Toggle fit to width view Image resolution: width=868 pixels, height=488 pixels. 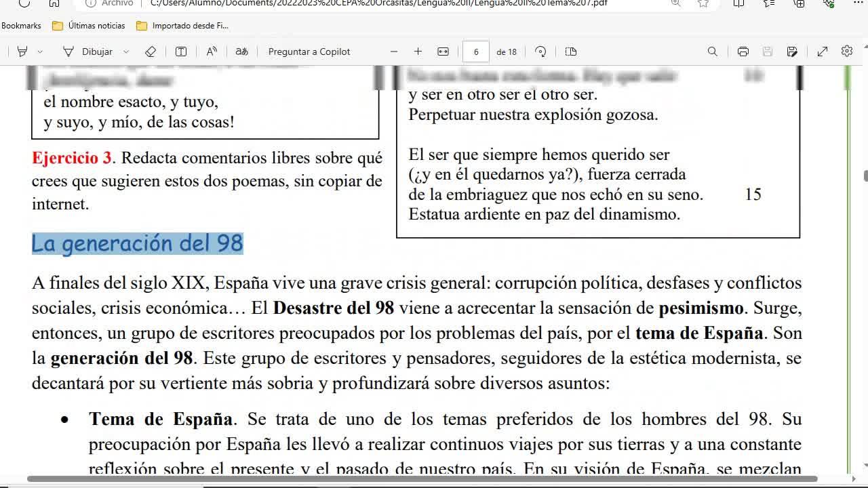pos(443,52)
